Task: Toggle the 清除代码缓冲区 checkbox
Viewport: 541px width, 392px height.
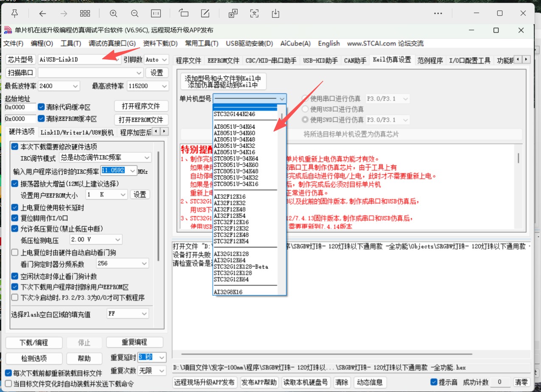Action: pos(42,107)
